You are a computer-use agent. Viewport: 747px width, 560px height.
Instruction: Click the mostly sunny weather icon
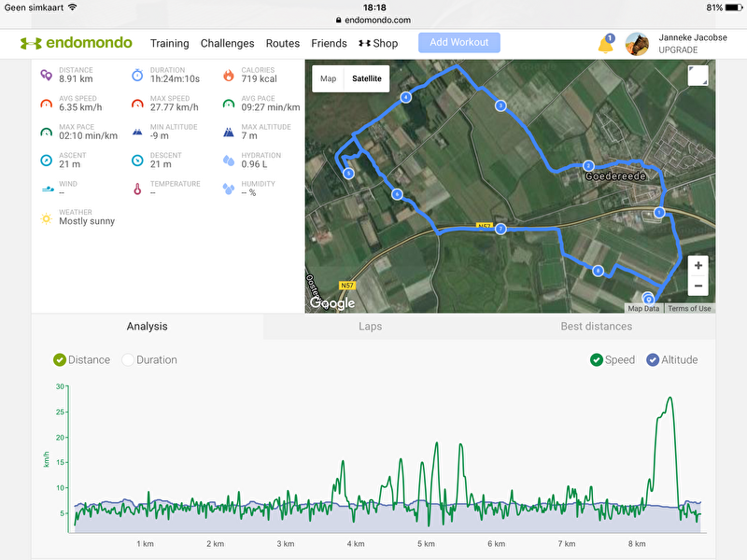click(x=46, y=218)
